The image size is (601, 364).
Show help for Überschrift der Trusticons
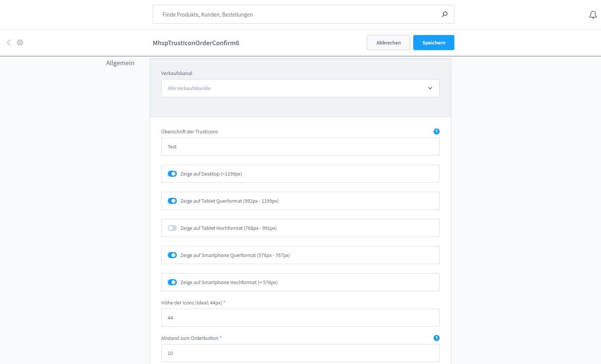click(x=436, y=132)
